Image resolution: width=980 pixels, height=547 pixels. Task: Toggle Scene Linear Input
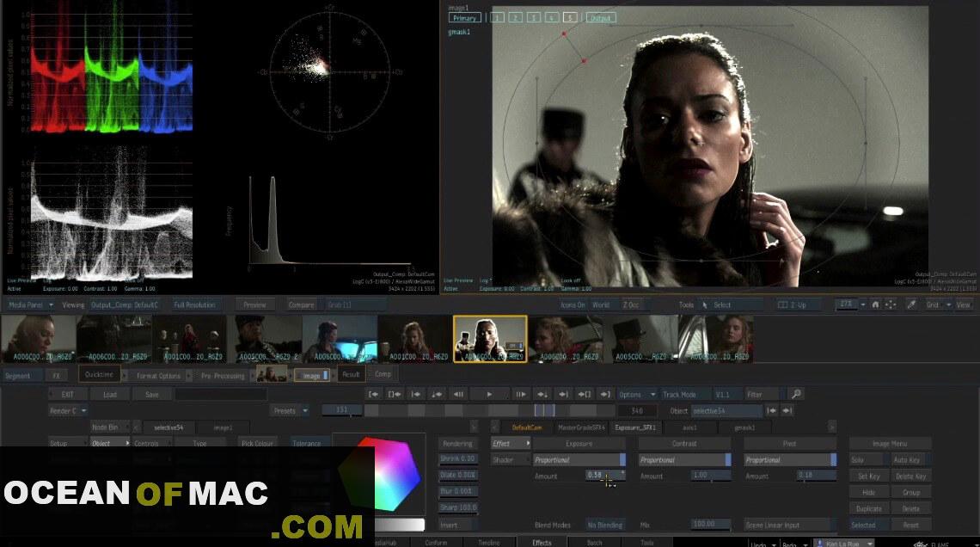[789, 525]
